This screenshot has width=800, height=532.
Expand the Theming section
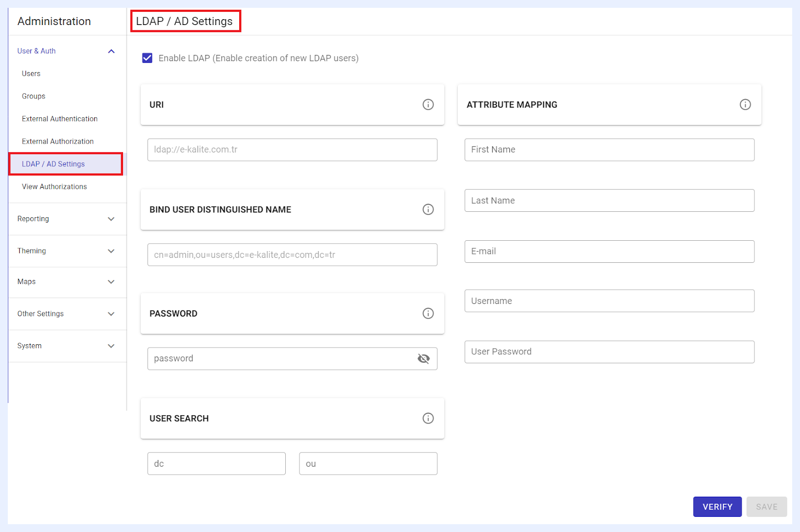click(x=67, y=251)
